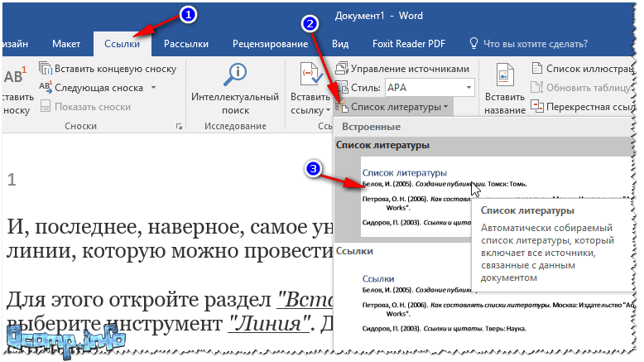Click the Следующая сноска icon

pos(46,87)
